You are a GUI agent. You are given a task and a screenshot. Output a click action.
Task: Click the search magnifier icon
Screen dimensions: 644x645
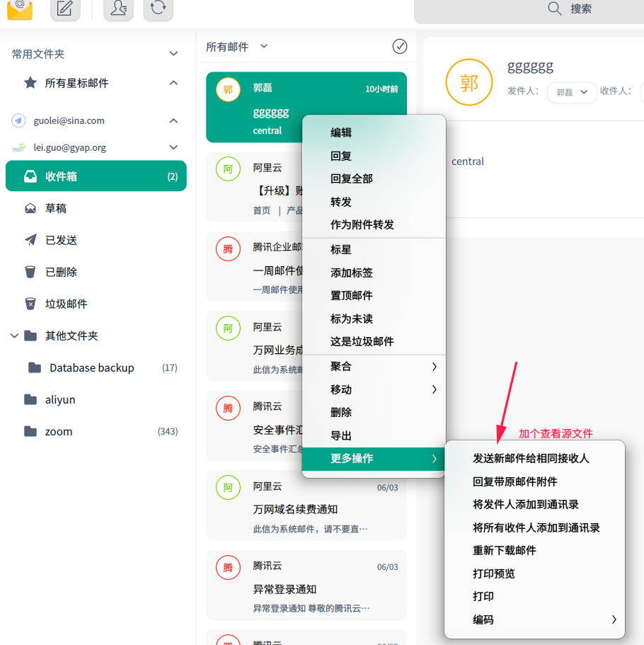pyautogui.click(x=554, y=8)
